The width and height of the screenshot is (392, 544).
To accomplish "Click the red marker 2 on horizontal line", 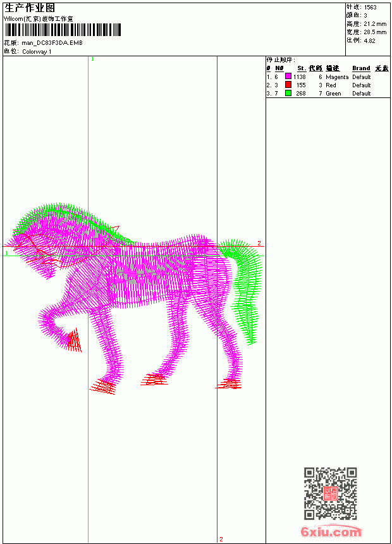I will click(259, 243).
